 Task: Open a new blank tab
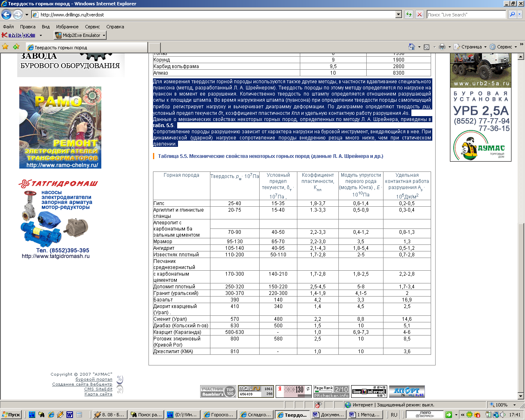pyautogui.click(x=154, y=48)
